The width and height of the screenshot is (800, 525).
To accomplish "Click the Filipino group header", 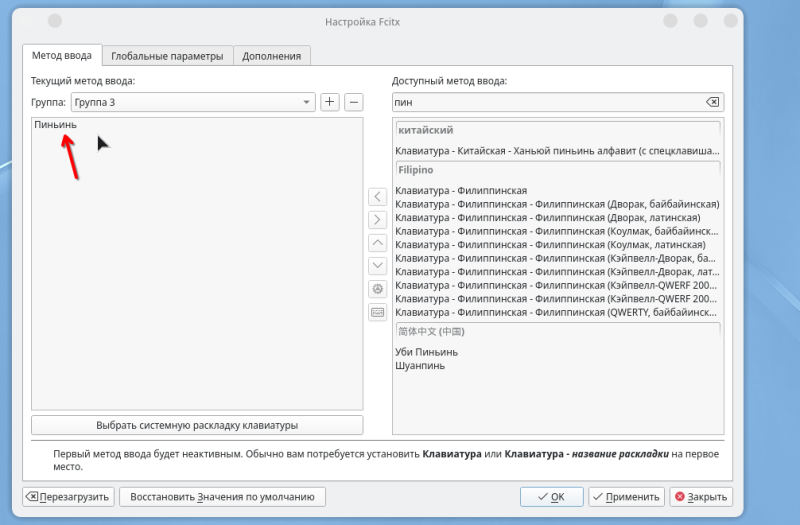I will [x=558, y=170].
